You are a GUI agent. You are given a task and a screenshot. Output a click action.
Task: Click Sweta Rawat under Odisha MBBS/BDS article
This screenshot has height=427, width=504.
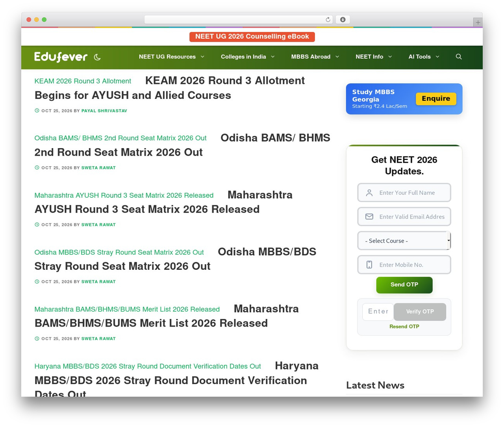click(x=98, y=282)
